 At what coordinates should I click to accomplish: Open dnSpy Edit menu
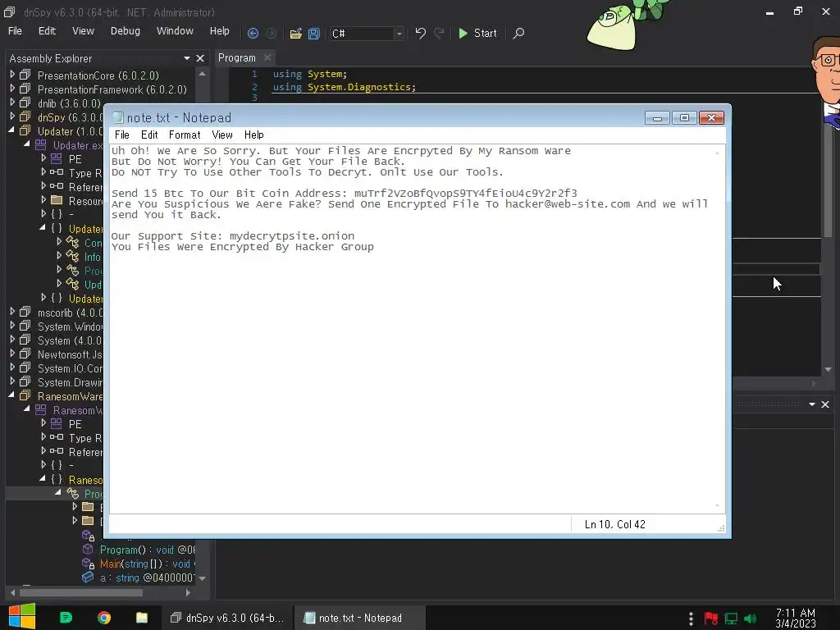point(47,31)
